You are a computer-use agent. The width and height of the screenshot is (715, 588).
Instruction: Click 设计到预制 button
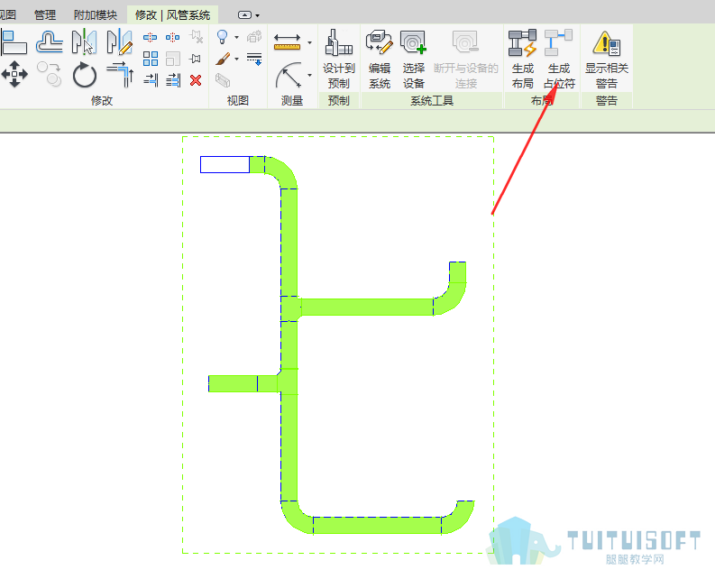[x=339, y=60]
